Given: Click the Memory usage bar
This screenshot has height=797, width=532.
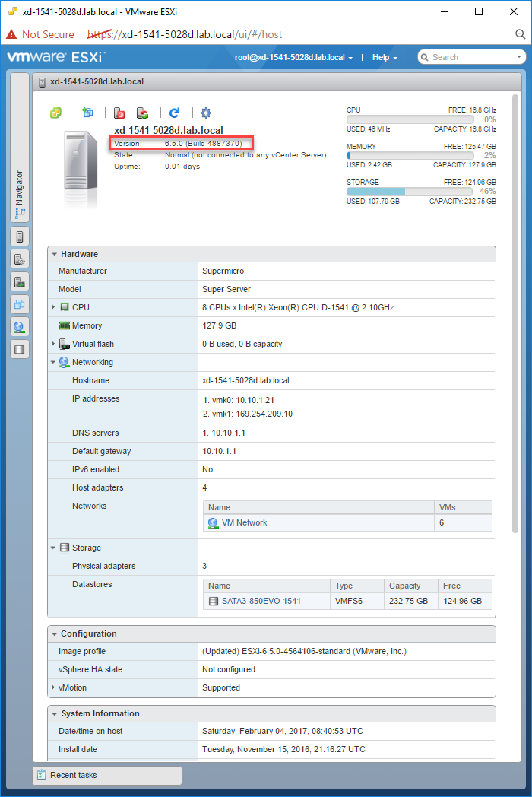Looking at the screenshot, I should tap(410, 155).
